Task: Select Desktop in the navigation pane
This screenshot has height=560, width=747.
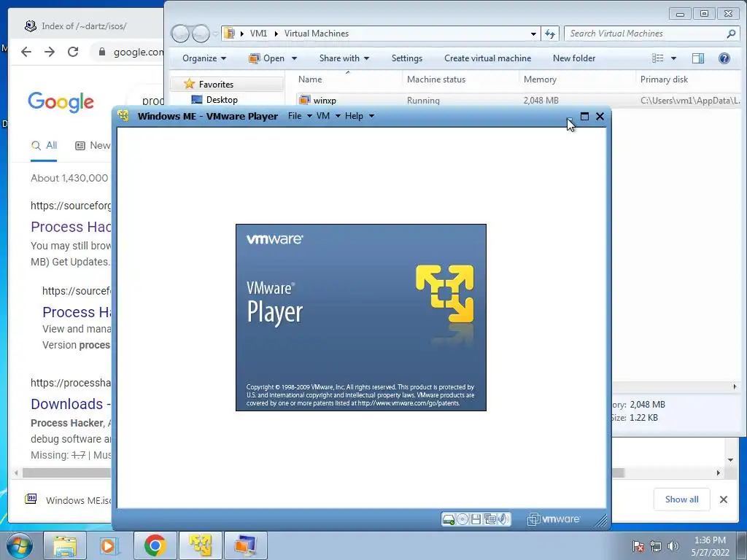Action: (x=222, y=99)
